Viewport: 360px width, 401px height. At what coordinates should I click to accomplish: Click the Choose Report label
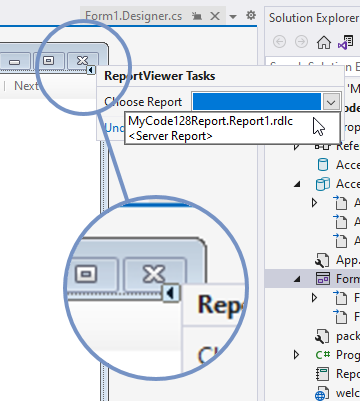[x=143, y=102]
